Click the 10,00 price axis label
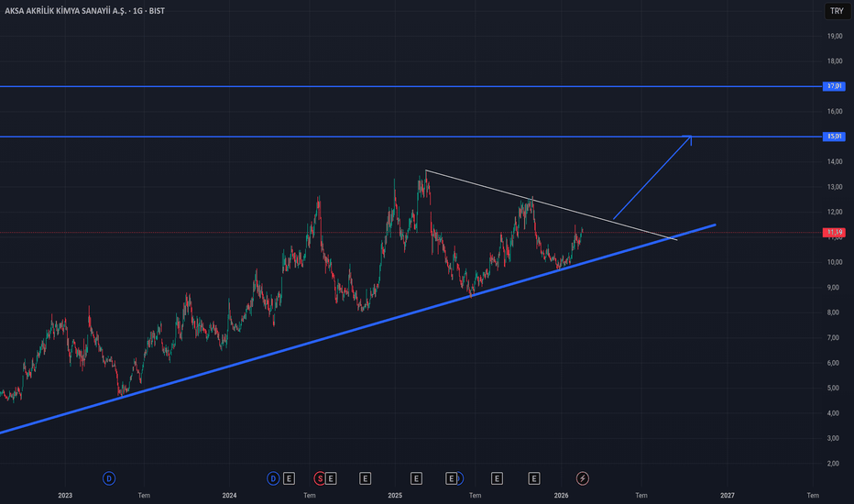Image resolution: width=854 pixels, height=504 pixels. pos(835,262)
